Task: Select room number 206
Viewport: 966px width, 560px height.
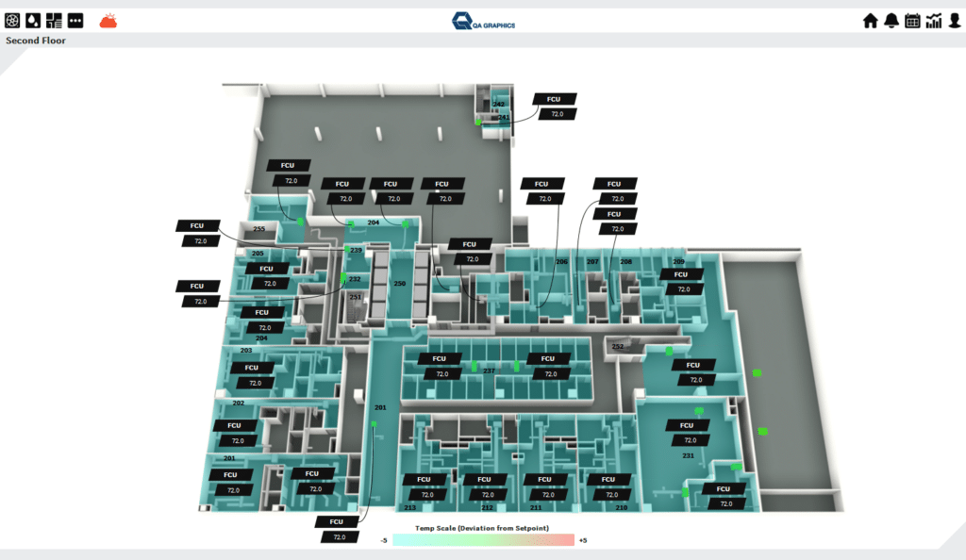Action: pyautogui.click(x=562, y=261)
